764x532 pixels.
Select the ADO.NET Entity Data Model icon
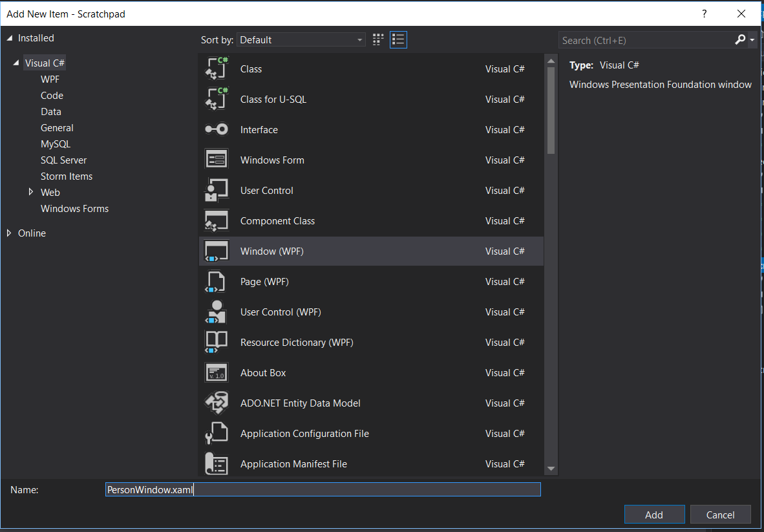coord(217,403)
